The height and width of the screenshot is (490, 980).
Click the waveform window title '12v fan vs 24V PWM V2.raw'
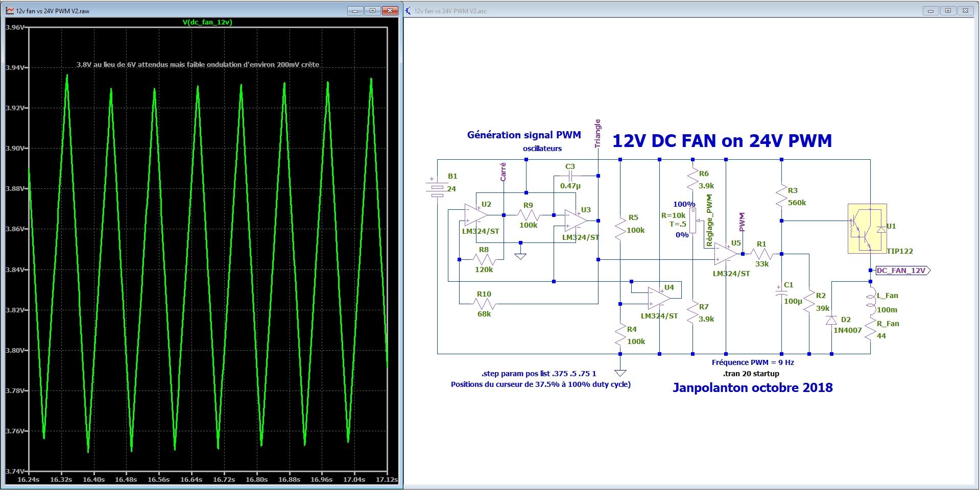point(53,11)
